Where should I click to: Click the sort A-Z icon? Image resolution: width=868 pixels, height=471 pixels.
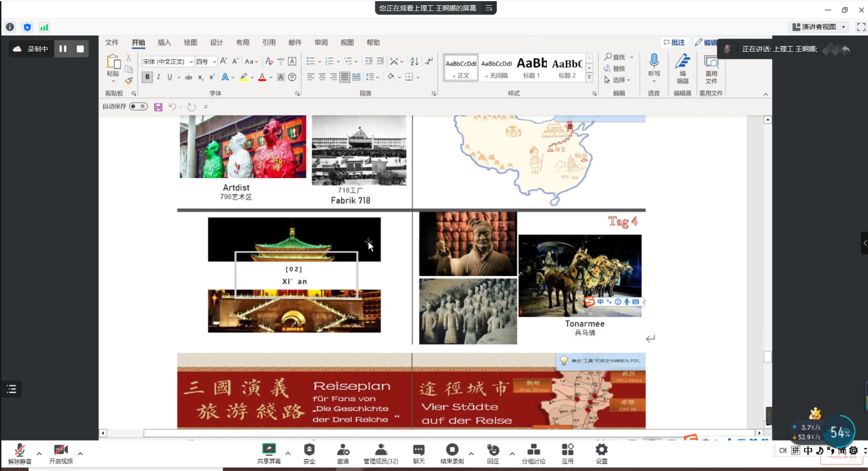414,61
